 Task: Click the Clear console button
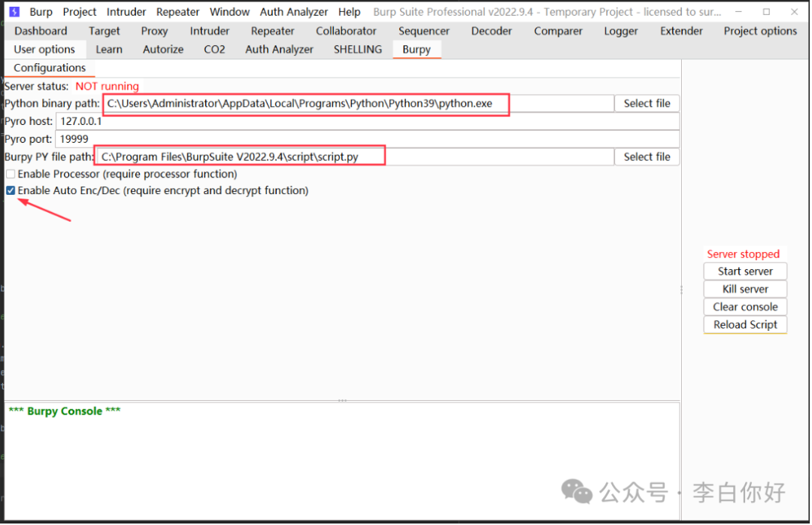click(745, 307)
